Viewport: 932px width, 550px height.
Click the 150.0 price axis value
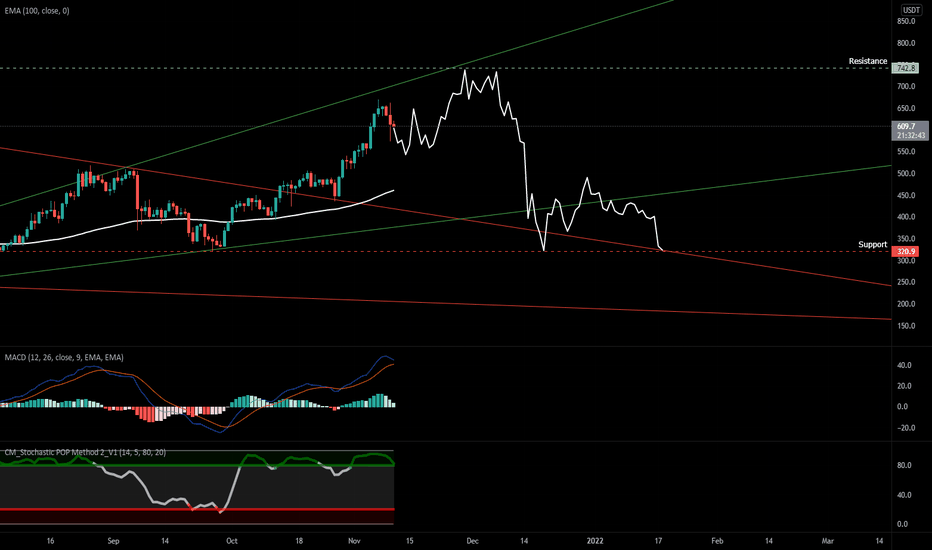[x=906, y=326]
